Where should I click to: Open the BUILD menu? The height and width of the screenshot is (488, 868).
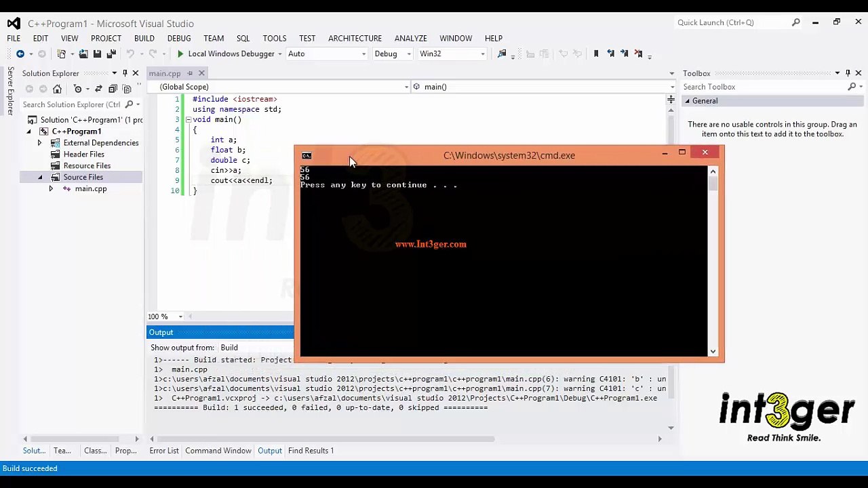144,39
